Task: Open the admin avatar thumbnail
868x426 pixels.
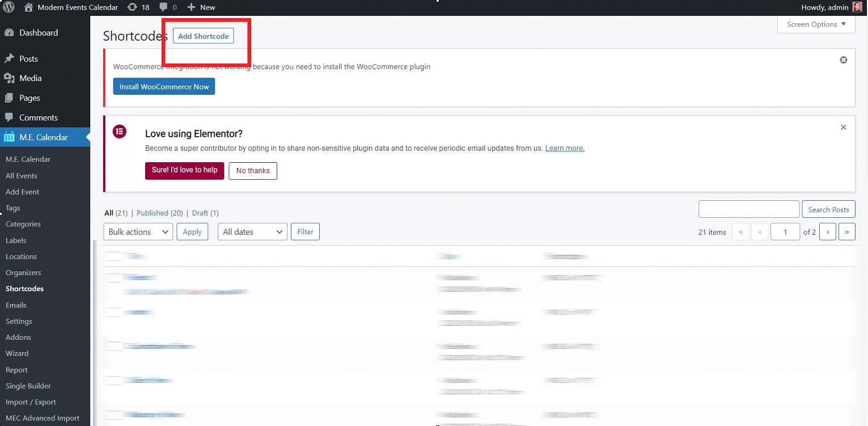Action: point(857,7)
